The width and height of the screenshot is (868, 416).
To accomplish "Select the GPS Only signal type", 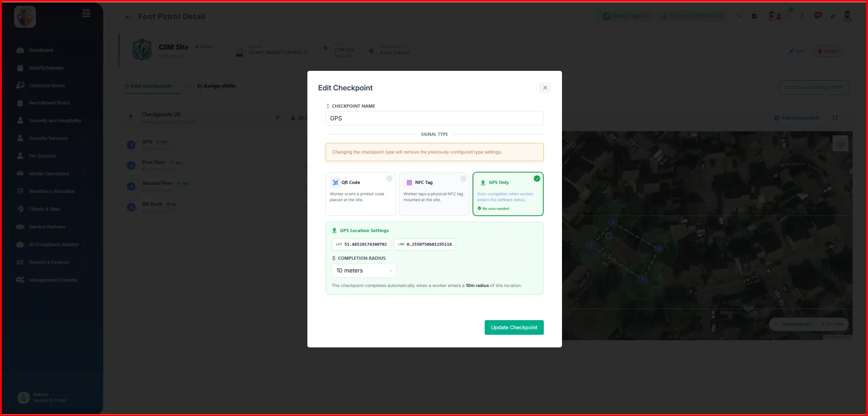I will click(x=508, y=194).
